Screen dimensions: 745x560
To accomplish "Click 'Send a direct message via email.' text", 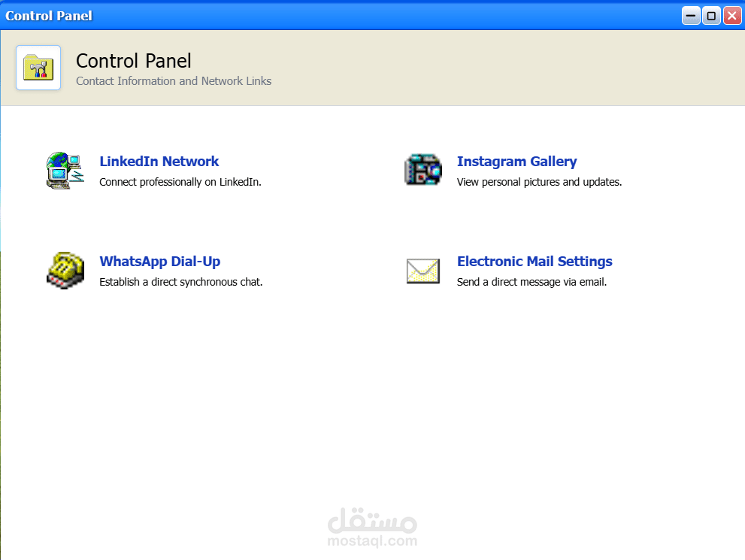I will click(531, 282).
